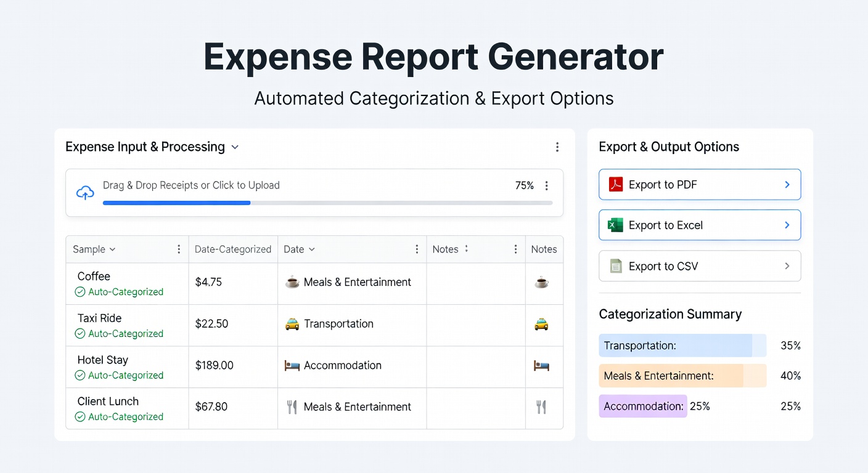This screenshot has width=868, height=473.
Task: Click the Export to PDF button
Action: click(x=700, y=185)
